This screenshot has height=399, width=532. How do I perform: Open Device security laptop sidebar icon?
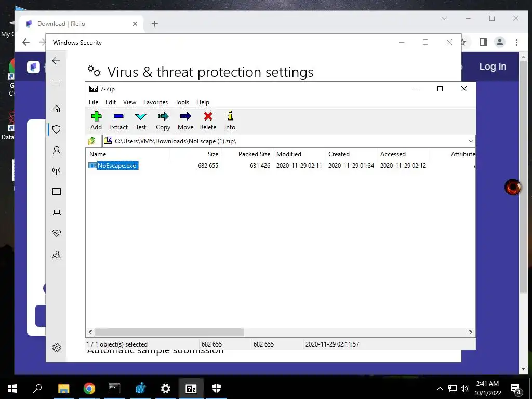tap(57, 212)
